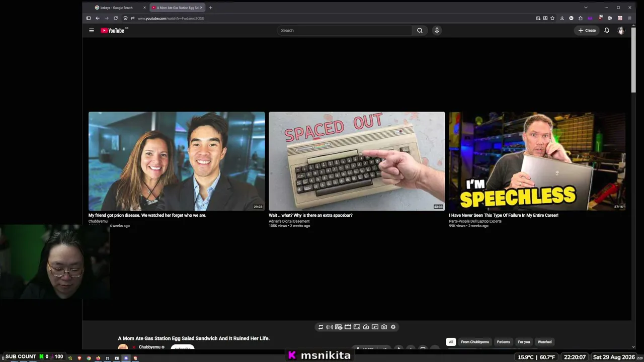This screenshot has height=362, width=644.
Task: Open the Discord taskbar icon
Action: click(x=126, y=358)
